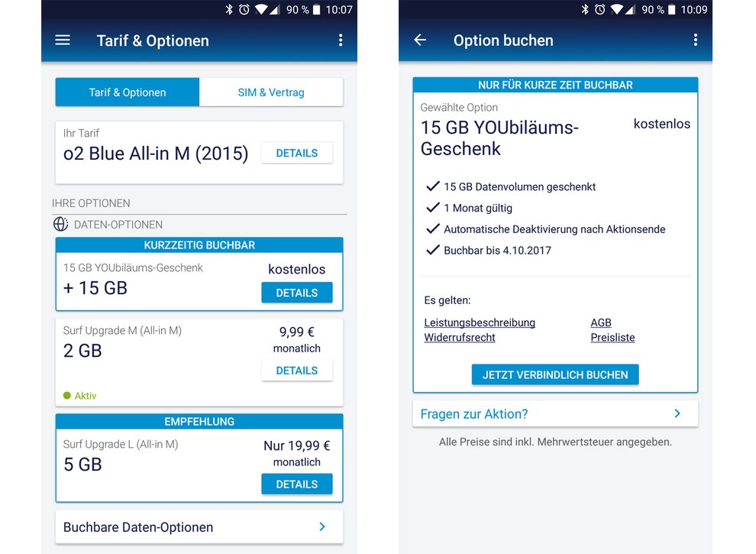The height and width of the screenshot is (554, 756).
Task: View details for 15 GB YOUbiläums-Geschenk
Action: tap(296, 293)
